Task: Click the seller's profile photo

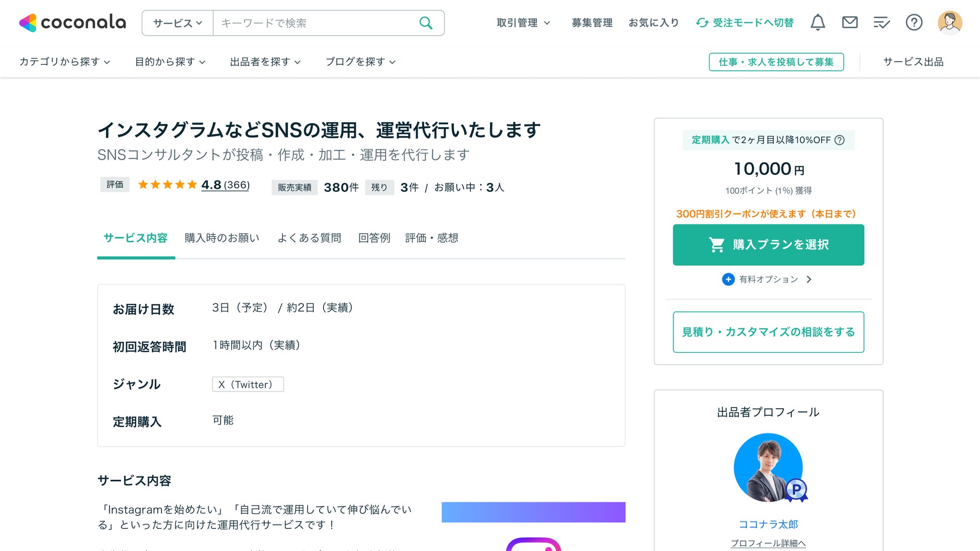Action: (767, 468)
